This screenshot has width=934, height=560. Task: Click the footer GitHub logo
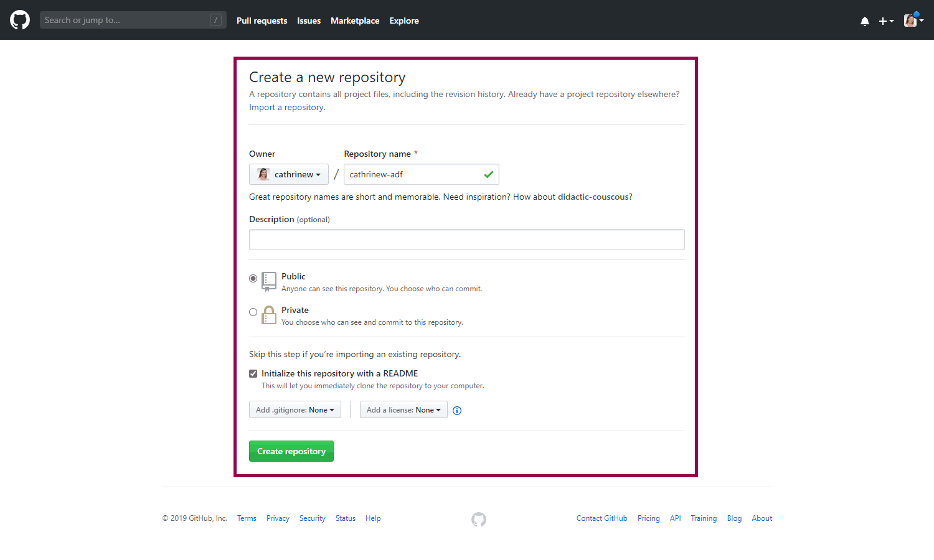[478, 519]
